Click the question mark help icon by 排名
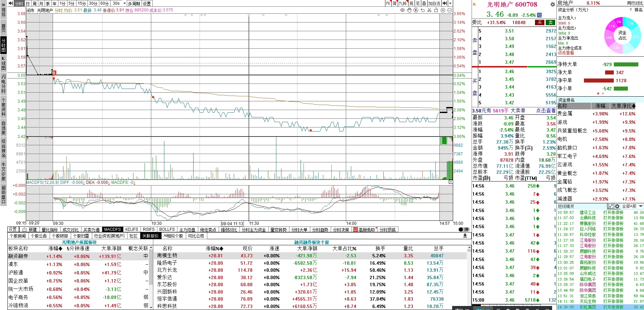Image resolution: width=644 pixels, height=310 pixels. click(631, 10)
